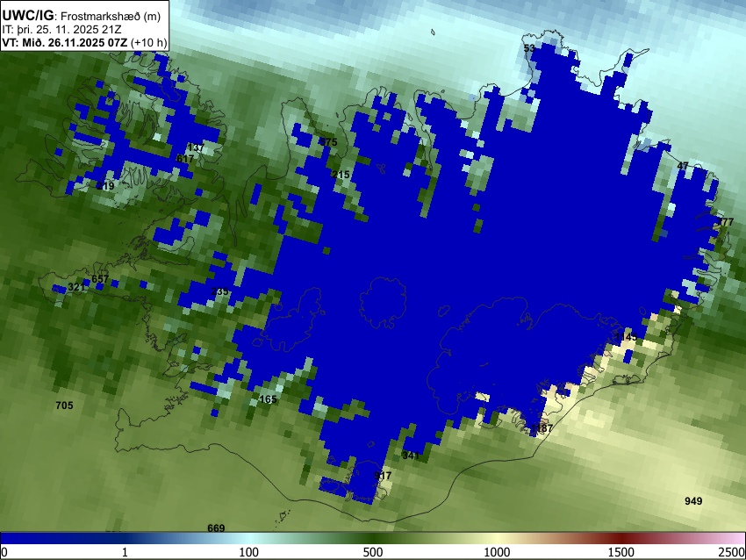Click the '1500' label on the color scale
Image resolution: width=746 pixels, height=560 pixels.
pyautogui.click(x=621, y=552)
